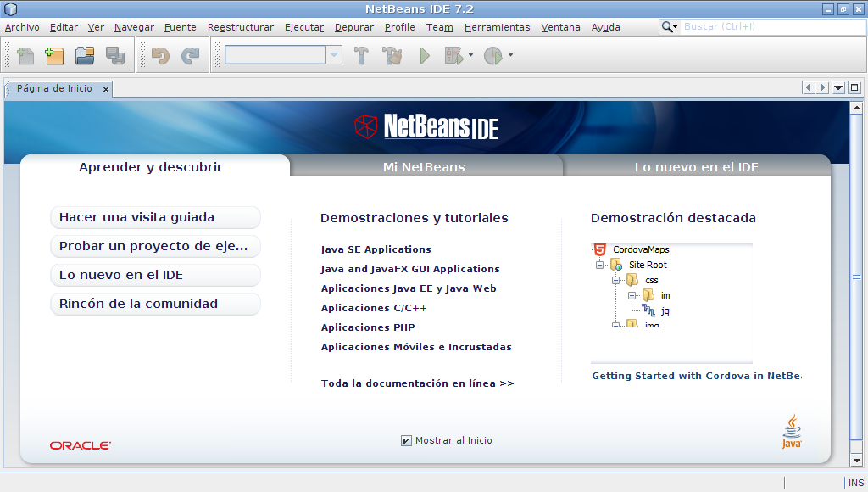868x492 pixels.
Task: Maximize the editor window pane
Action: click(854, 87)
